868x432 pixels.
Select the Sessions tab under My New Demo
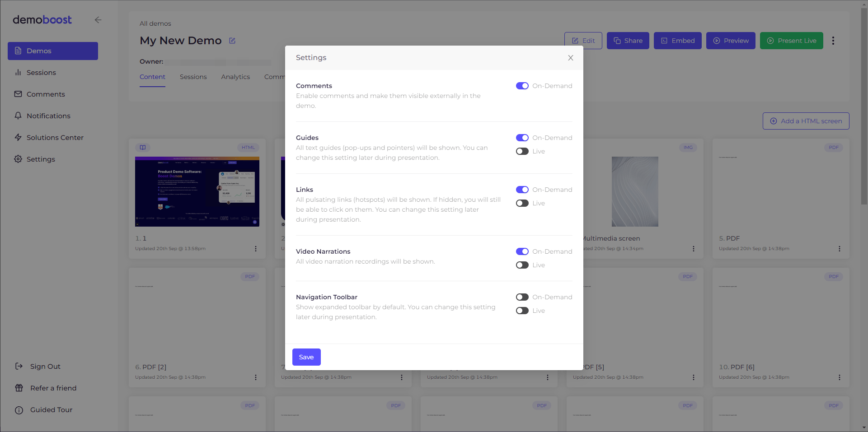coord(193,77)
